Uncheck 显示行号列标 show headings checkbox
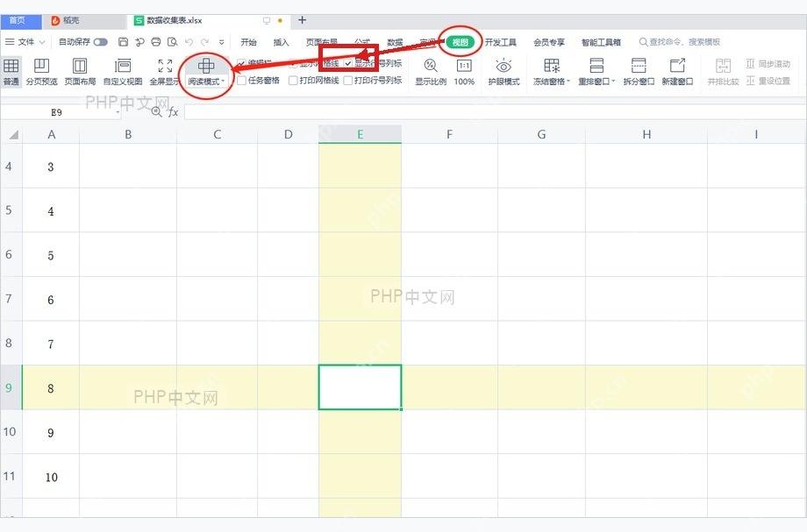 pos(348,63)
